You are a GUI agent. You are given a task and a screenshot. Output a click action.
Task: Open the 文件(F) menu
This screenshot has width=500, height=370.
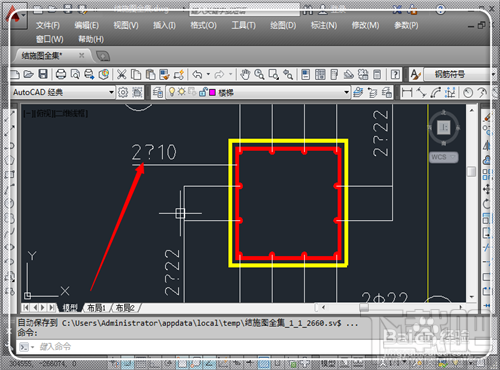[x=48, y=25]
